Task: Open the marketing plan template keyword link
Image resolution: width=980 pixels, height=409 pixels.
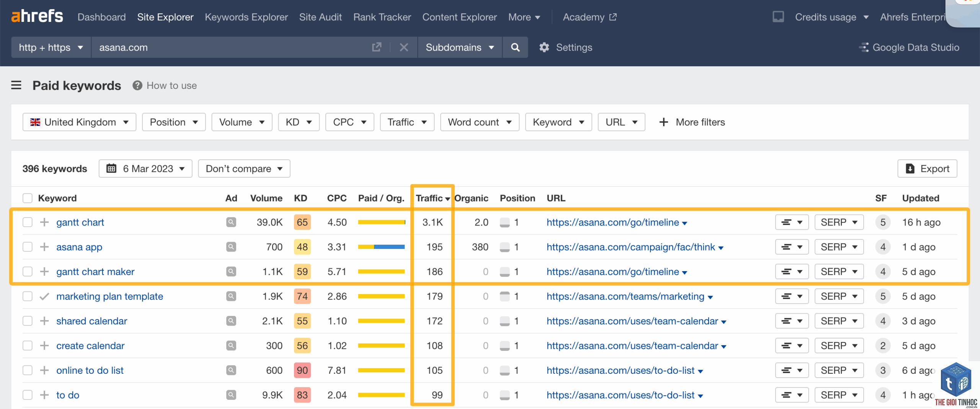Action: [109, 296]
